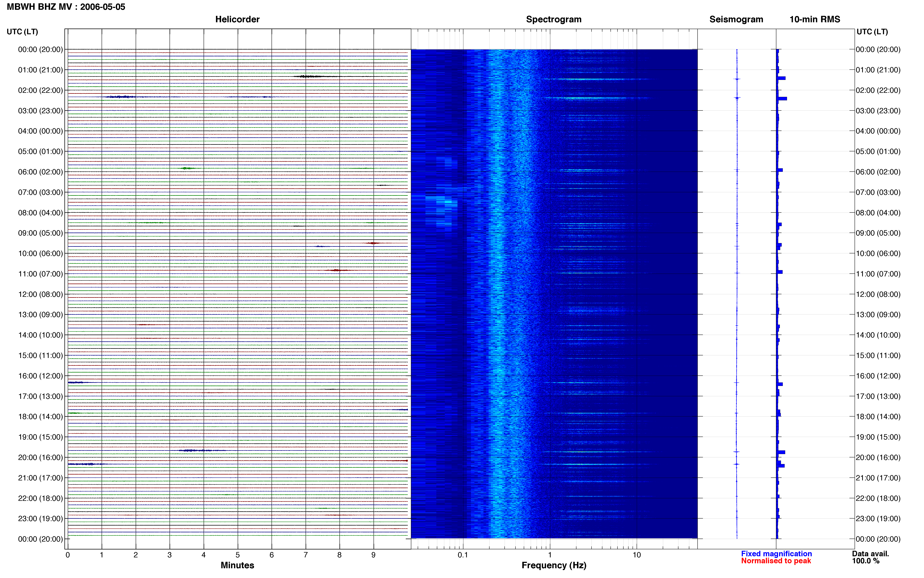Click the Fixed magnification legend text
924x578 pixels.
coord(776,554)
